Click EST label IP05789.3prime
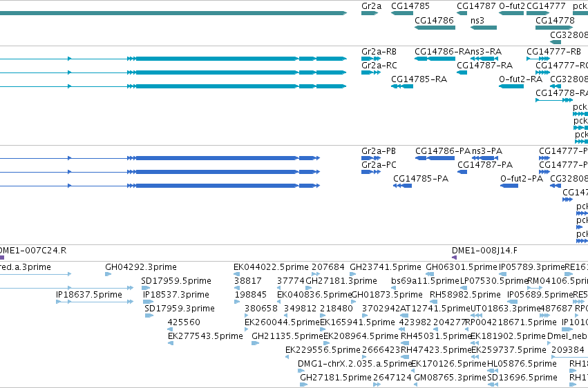The width and height of the screenshot is (588, 388). (x=532, y=267)
